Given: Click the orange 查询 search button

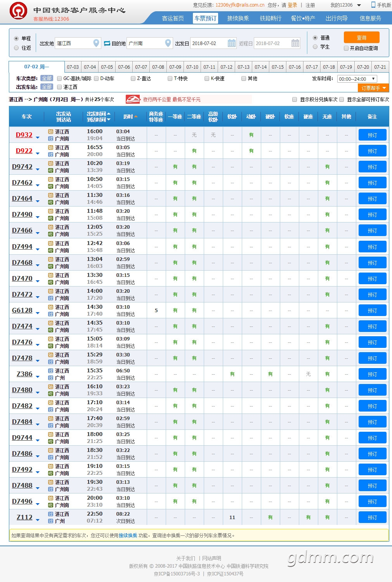Looking at the screenshot, I should [x=361, y=38].
